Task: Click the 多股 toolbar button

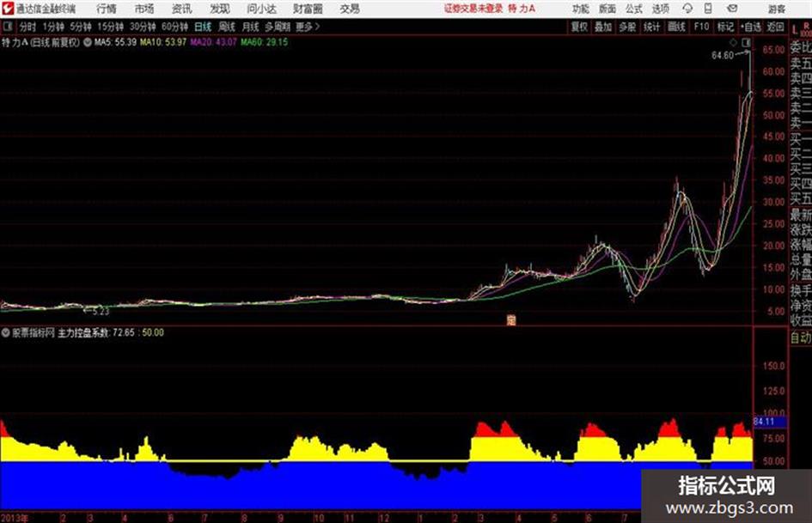Action: pos(627,27)
